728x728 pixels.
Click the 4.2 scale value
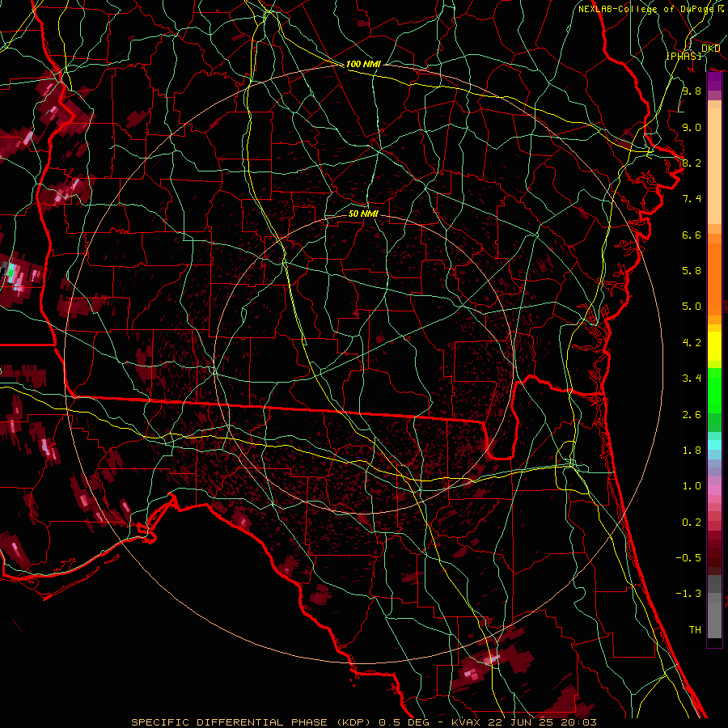pos(692,343)
